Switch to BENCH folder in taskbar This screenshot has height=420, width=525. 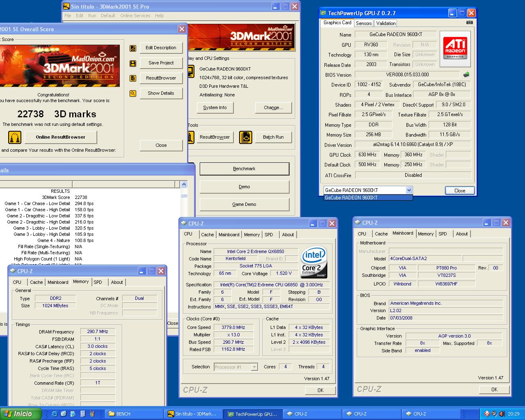134,414
